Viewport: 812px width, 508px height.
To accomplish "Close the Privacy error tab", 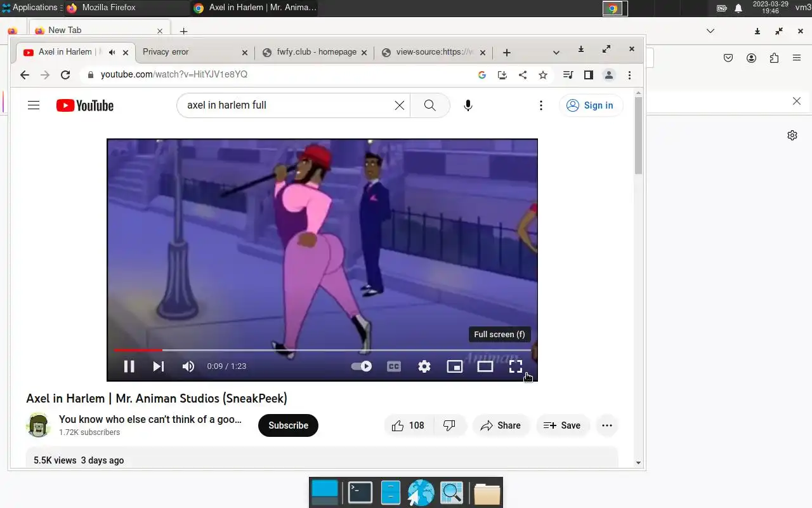I will point(246,53).
